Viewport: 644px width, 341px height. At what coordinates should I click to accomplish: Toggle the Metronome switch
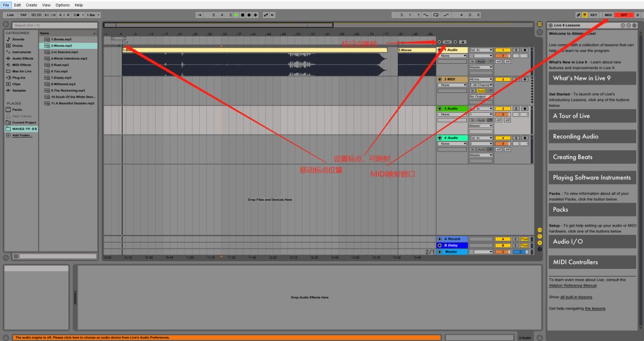click(76, 15)
